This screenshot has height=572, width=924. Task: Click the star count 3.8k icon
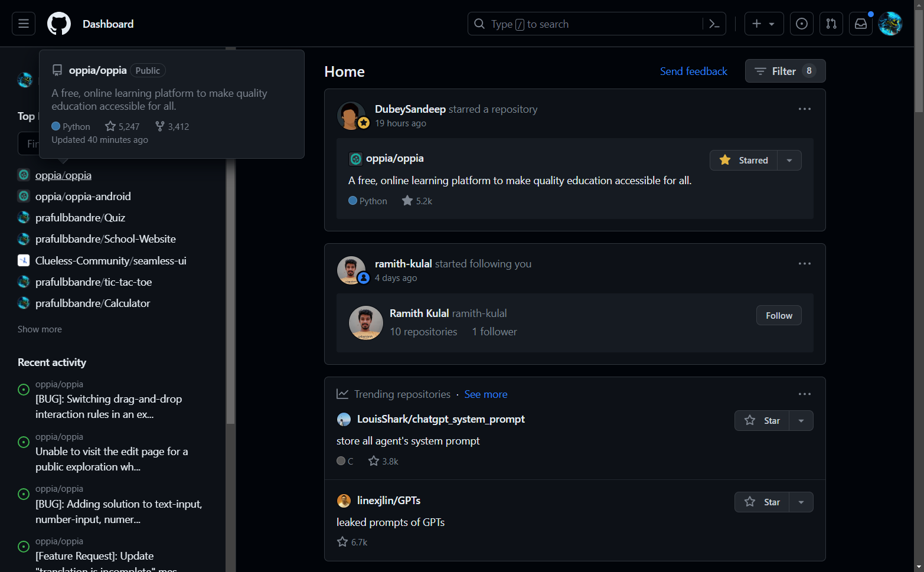point(374,461)
